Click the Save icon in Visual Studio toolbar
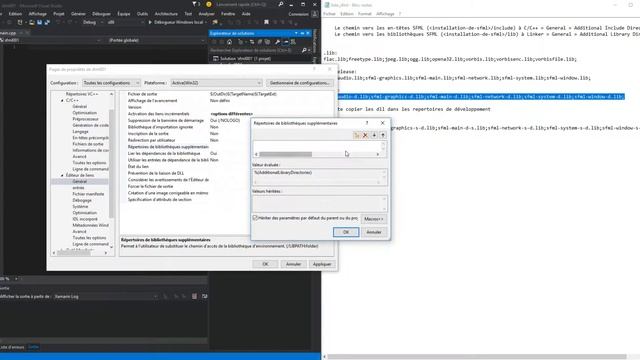640x360 pixels. (x=39, y=22)
